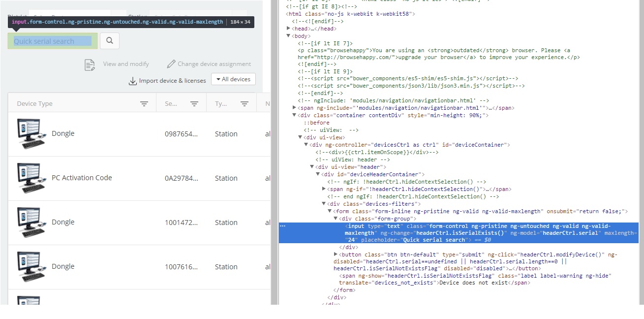Click the import download icon

point(132,81)
